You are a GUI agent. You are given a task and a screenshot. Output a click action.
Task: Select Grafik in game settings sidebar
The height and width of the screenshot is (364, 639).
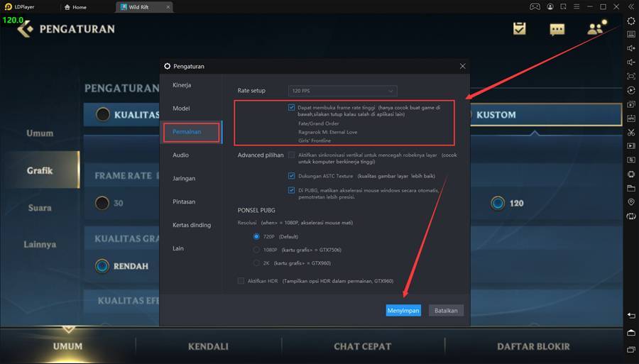[x=40, y=170]
